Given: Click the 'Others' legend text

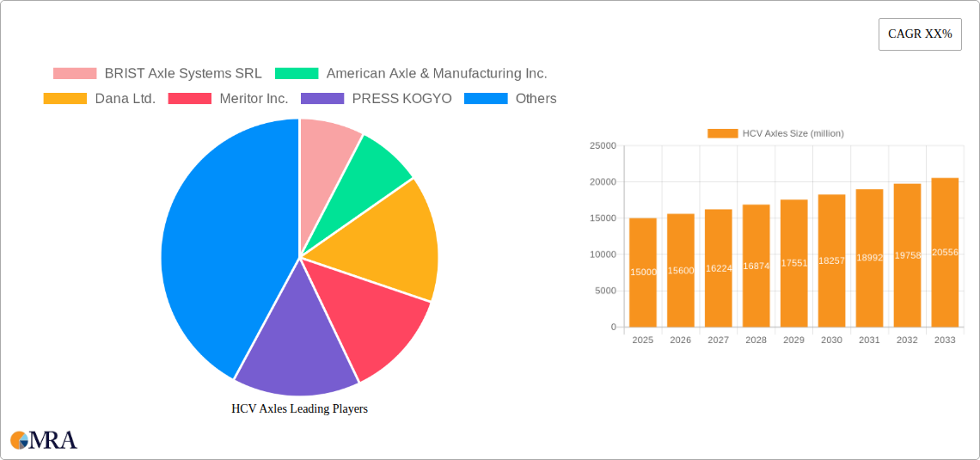Looking at the screenshot, I should tap(536, 99).
